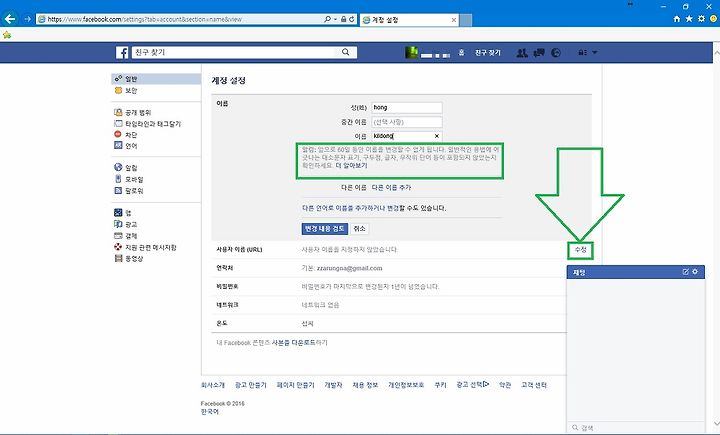Select the 계정 설정 browser tab

click(x=409, y=20)
